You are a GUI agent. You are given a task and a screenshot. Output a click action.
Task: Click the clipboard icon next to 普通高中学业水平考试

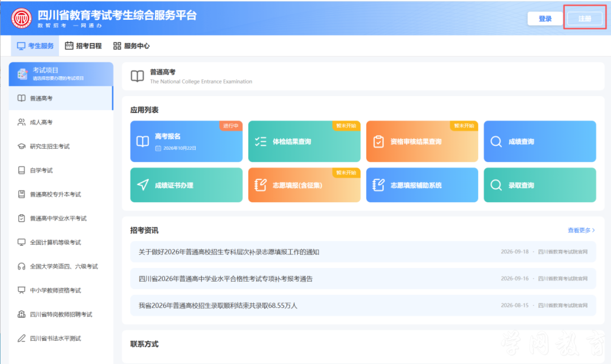coord(21,218)
